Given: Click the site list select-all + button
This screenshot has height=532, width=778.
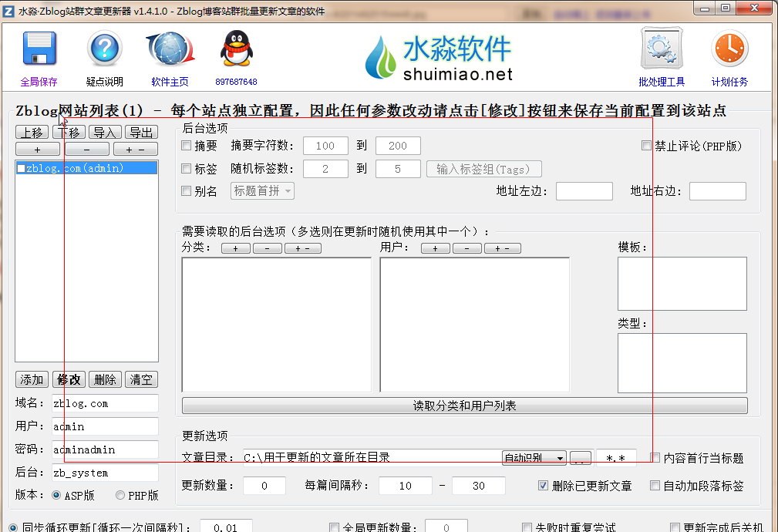Looking at the screenshot, I should pos(38,150).
